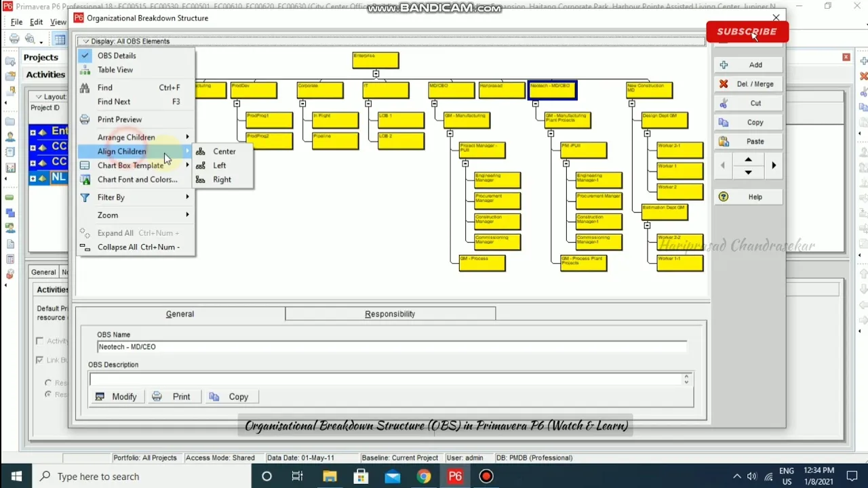Click the volume icon in system tray

pos(751,476)
